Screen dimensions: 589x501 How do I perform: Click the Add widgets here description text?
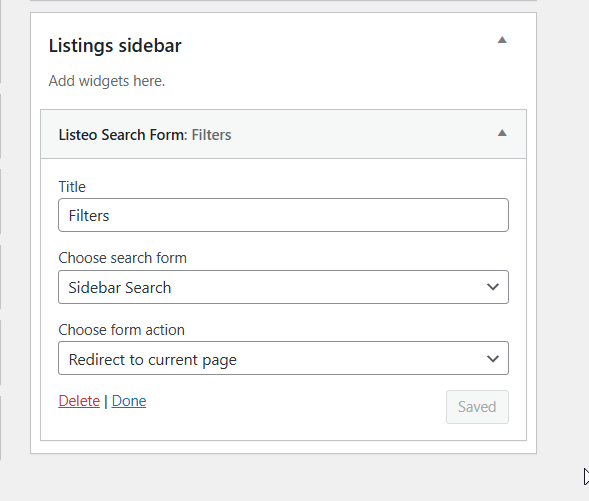(x=107, y=81)
